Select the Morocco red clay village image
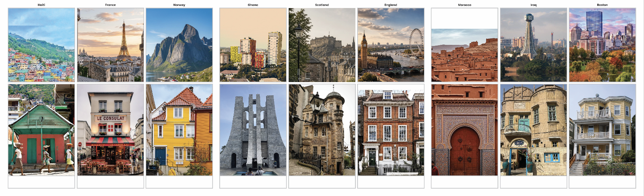 (x=464, y=55)
